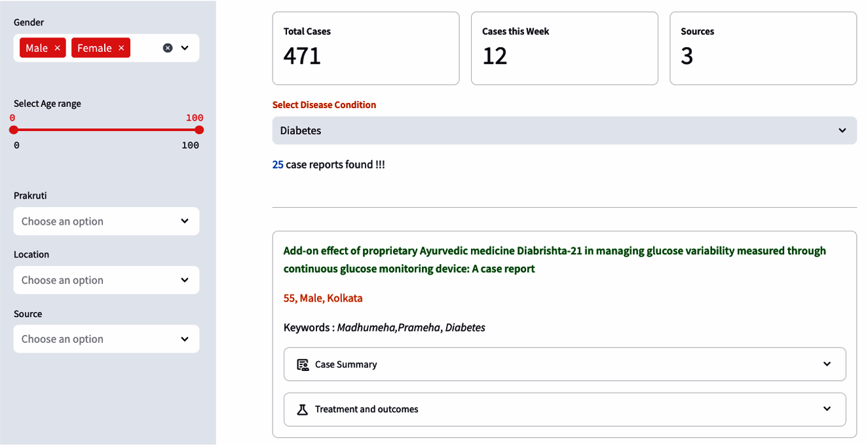Remove the Female gender tag
Viewport: 868px width, 445px height.
tap(121, 48)
